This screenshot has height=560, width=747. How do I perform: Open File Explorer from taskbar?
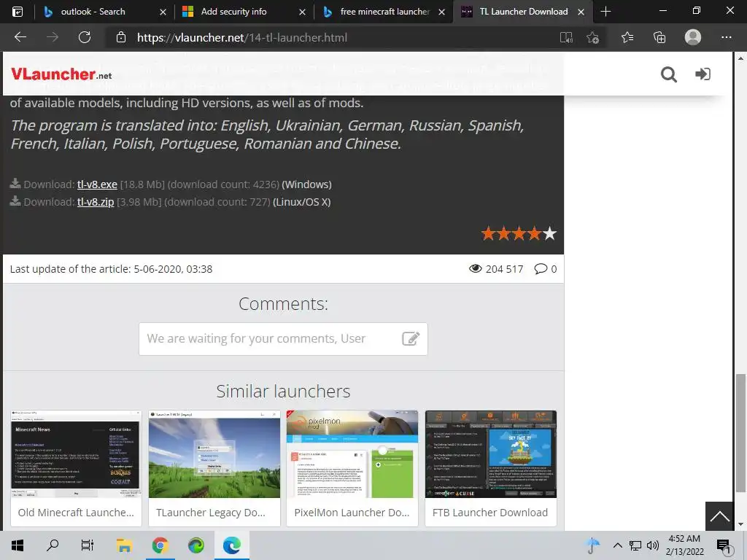click(124, 545)
